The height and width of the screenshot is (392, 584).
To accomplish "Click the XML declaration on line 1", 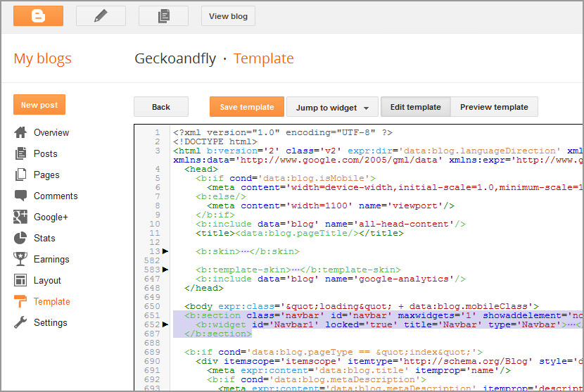I will [282, 132].
